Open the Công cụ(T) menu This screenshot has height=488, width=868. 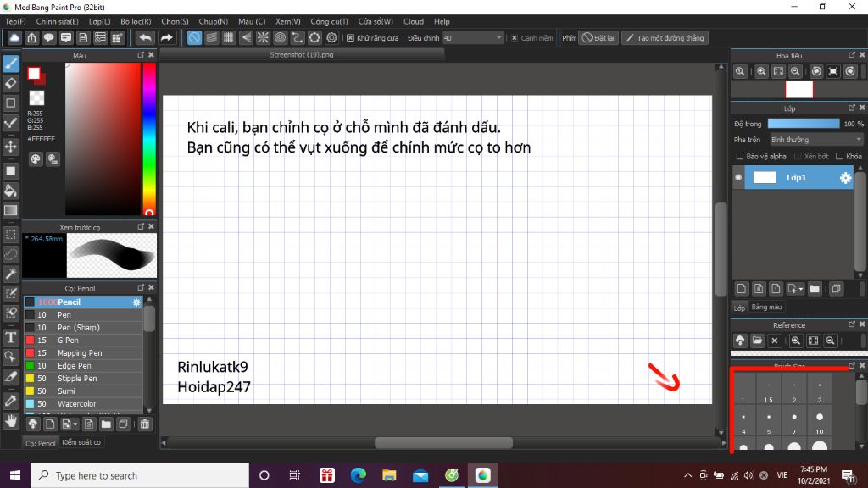[329, 21]
